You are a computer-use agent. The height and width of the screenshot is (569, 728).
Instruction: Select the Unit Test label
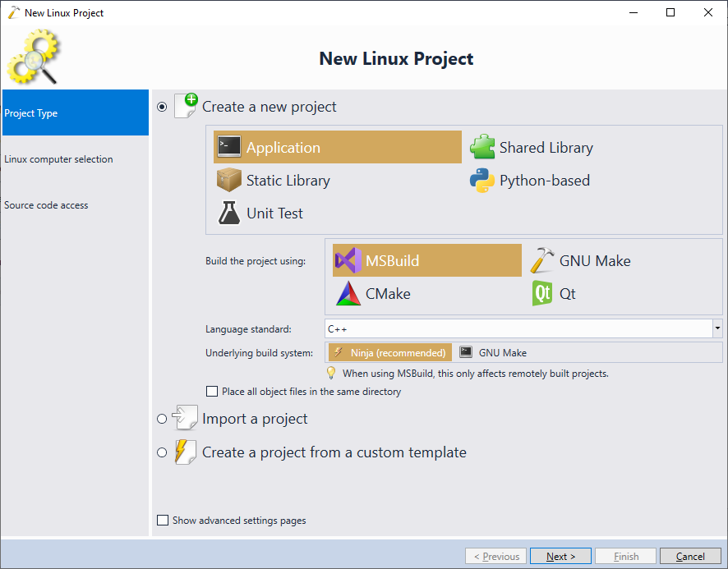click(275, 213)
